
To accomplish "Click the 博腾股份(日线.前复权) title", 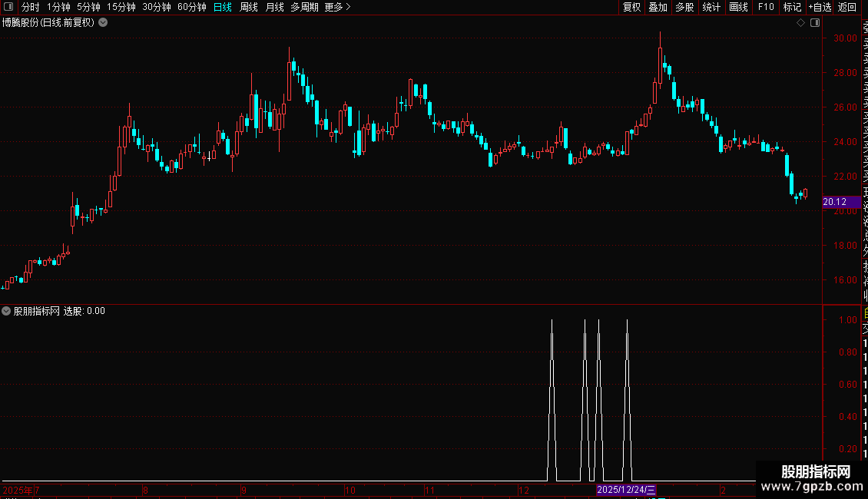I will tap(48, 23).
